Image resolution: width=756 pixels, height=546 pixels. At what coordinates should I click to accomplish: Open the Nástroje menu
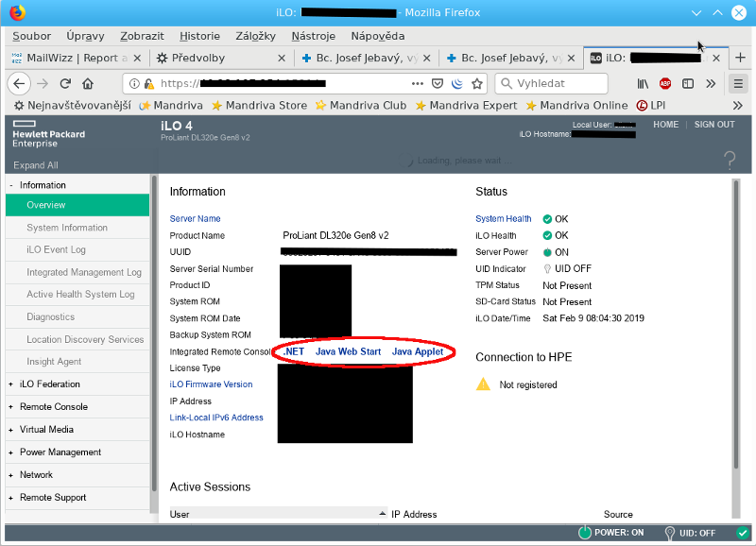click(x=314, y=36)
